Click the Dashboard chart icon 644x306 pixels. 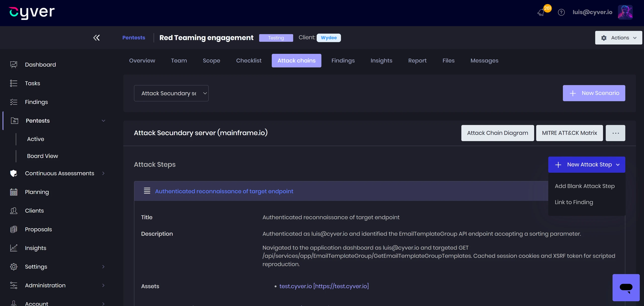click(x=14, y=65)
